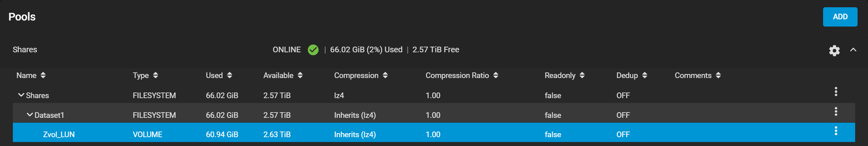Open the three-dot menu for Dataset1 row
The height and width of the screenshot is (146, 868).
(836, 111)
